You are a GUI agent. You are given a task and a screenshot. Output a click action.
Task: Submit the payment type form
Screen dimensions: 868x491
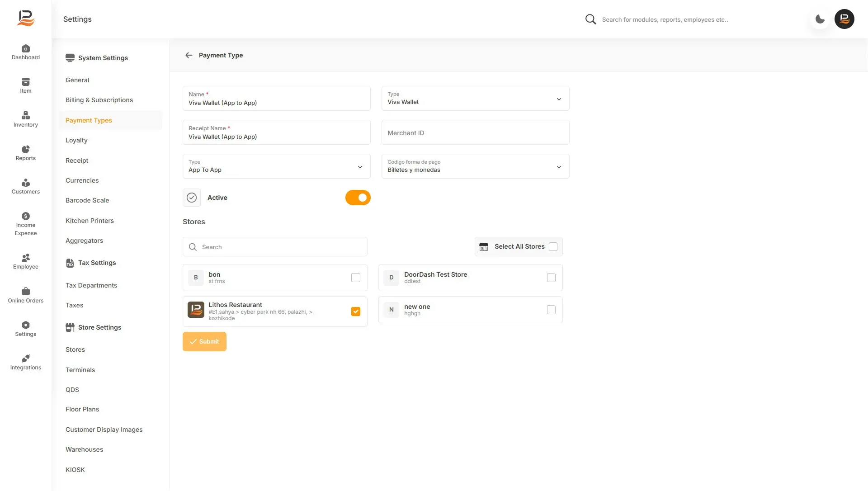click(x=204, y=341)
